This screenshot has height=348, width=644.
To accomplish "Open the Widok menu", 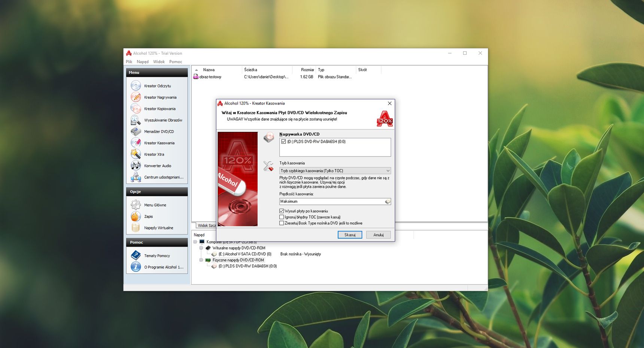I will (x=159, y=62).
